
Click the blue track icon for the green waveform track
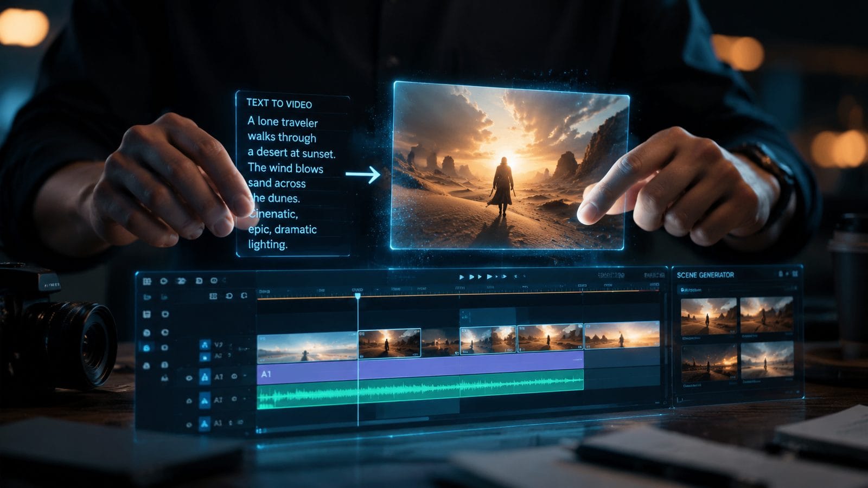tap(205, 400)
